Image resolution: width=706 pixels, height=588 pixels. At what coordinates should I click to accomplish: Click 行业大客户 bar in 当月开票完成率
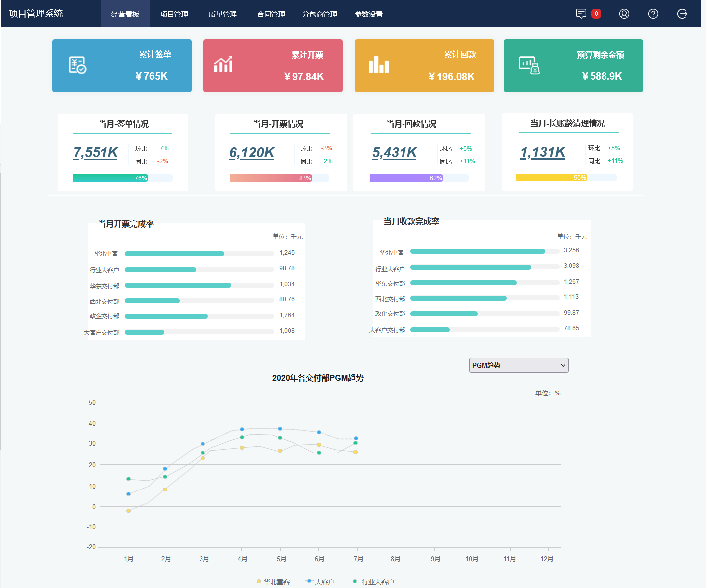point(160,270)
